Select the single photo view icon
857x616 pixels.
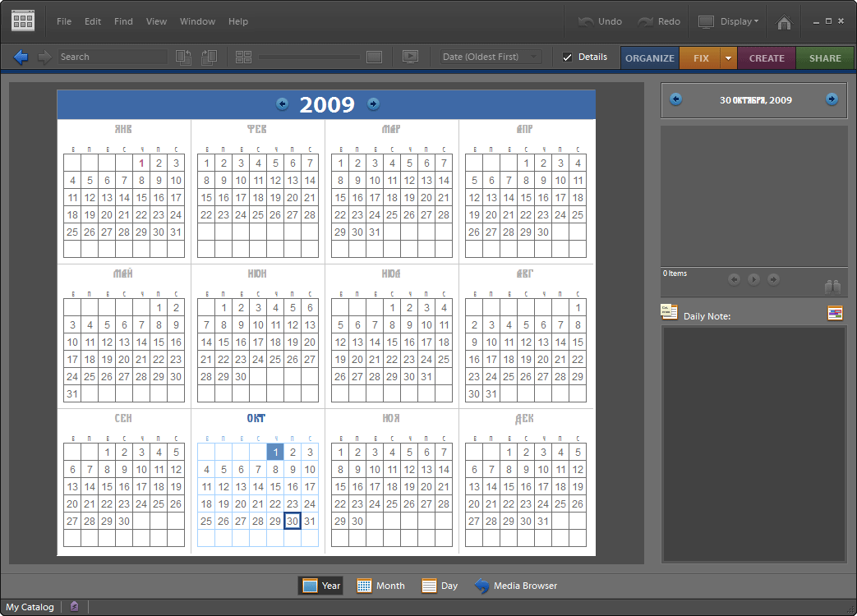point(375,57)
